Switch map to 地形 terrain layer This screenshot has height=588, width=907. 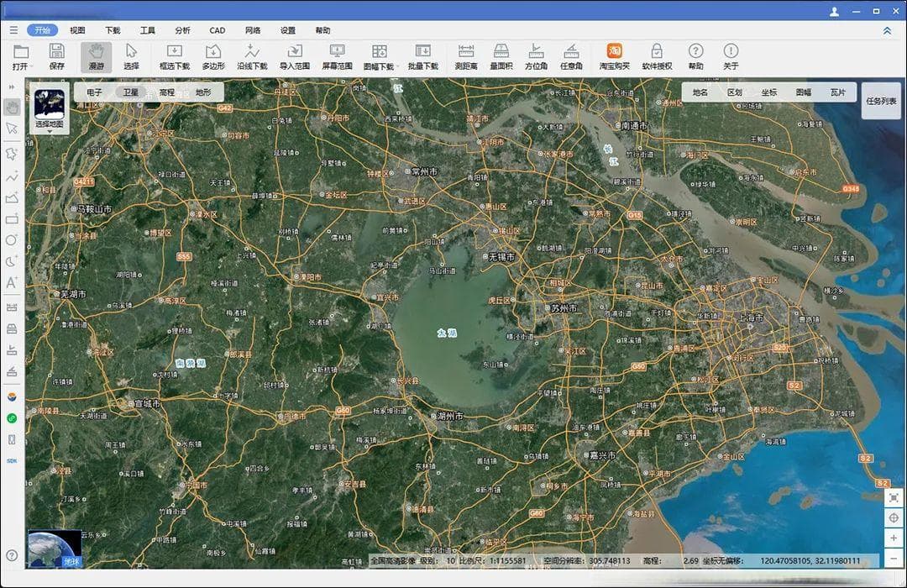[x=203, y=92]
